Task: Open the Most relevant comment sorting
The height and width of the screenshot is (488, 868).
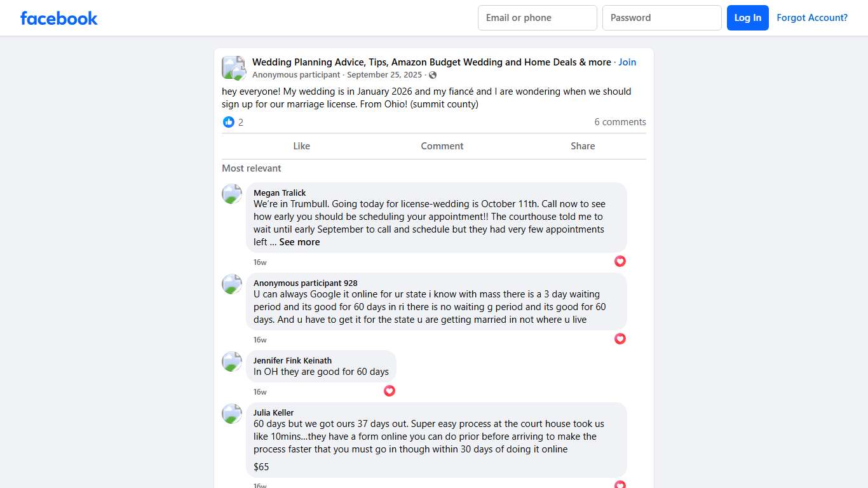Action: tap(251, 168)
